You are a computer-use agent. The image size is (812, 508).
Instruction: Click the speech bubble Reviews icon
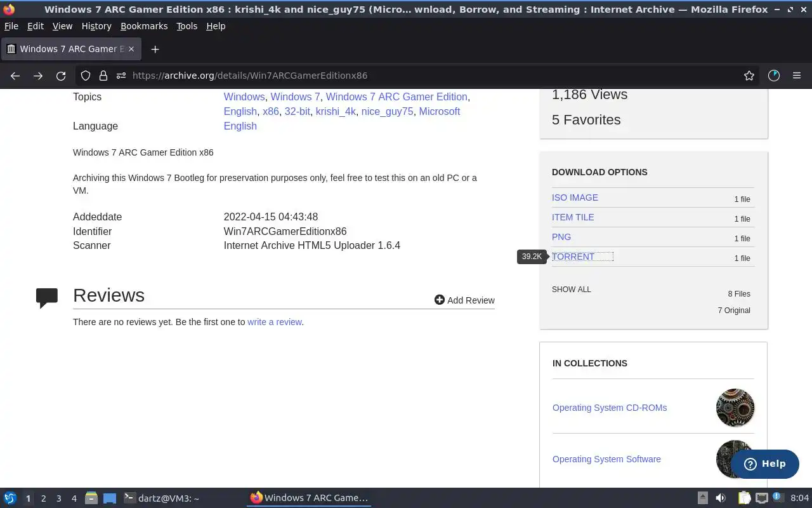tap(47, 298)
